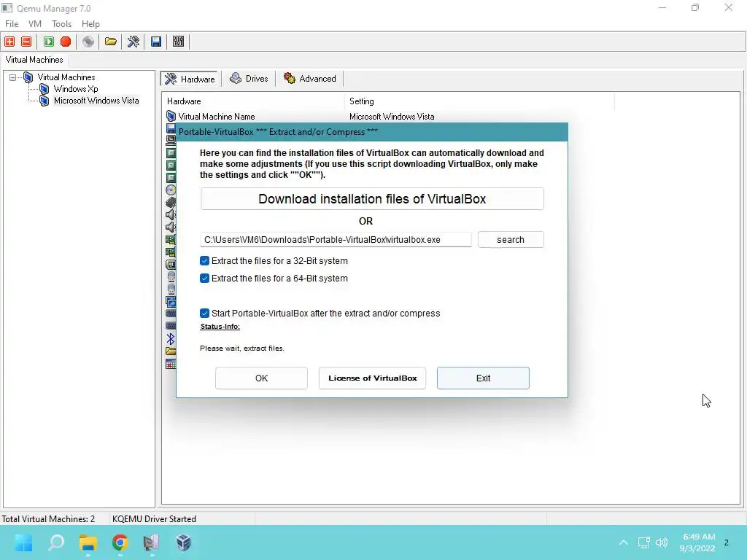Viewport: 747px width, 560px height.
Task: Click Exit in Portable-VirtualBox dialog
Action: point(483,378)
